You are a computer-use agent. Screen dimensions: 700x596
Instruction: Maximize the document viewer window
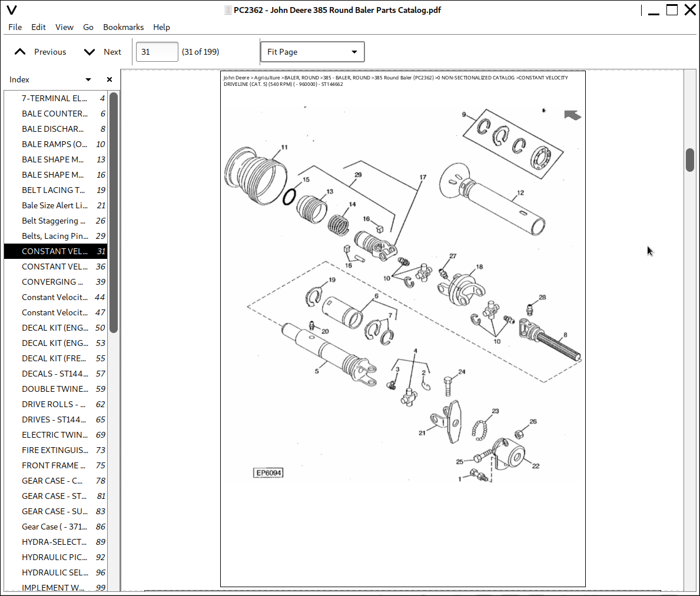pyautogui.click(x=672, y=10)
